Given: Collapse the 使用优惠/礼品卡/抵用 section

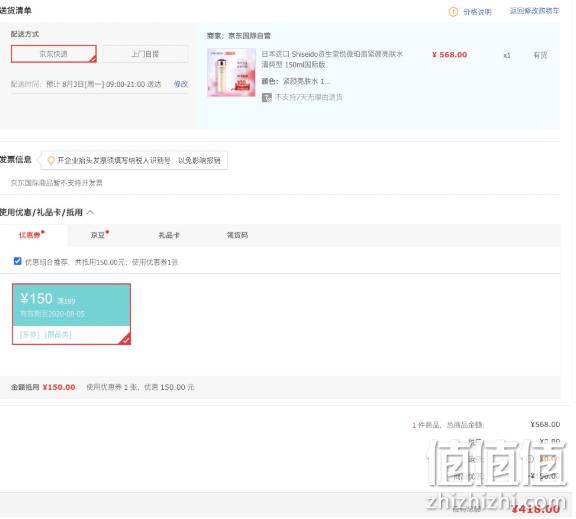Looking at the screenshot, I should point(90,212).
